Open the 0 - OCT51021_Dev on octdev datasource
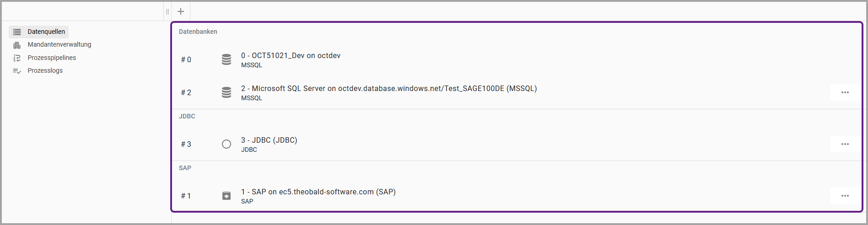 291,55
